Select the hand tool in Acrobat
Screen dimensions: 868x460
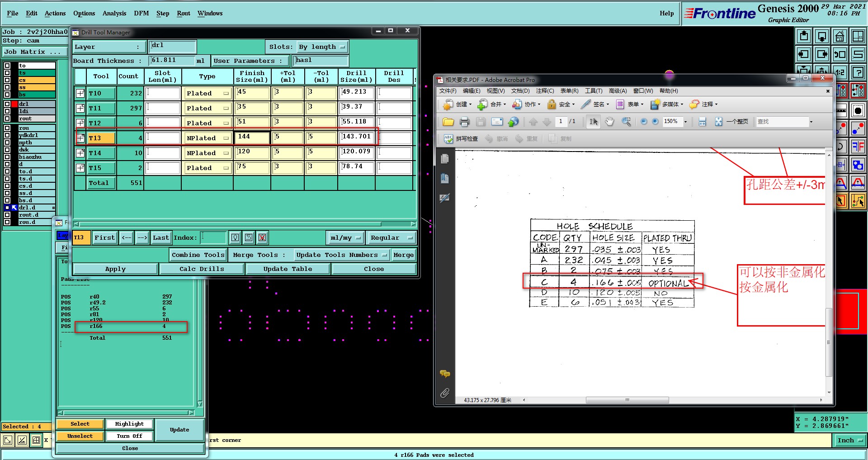tap(610, 122)
